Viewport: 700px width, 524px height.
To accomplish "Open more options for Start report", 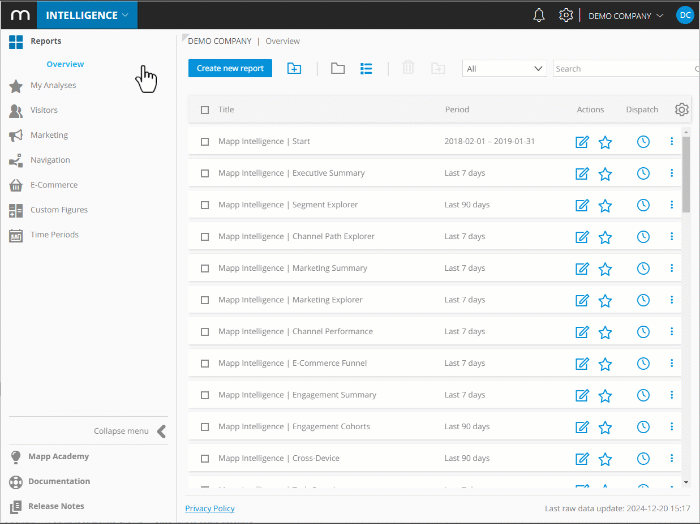I will click(671, 141).
